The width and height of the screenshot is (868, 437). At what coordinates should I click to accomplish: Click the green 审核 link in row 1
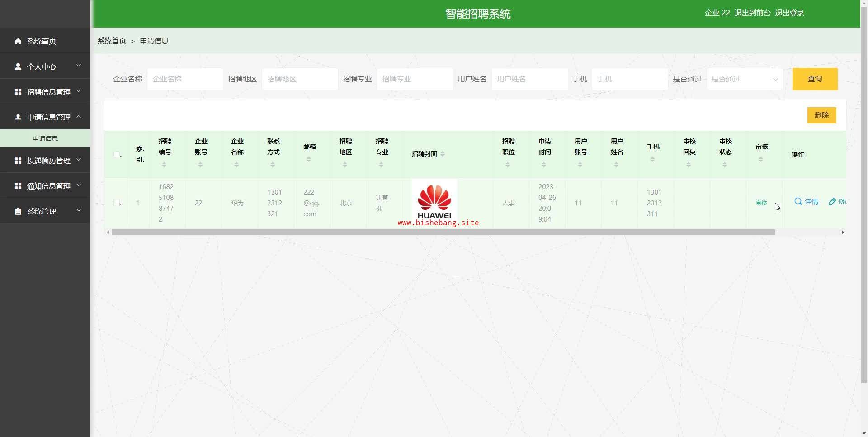point(761,203)
